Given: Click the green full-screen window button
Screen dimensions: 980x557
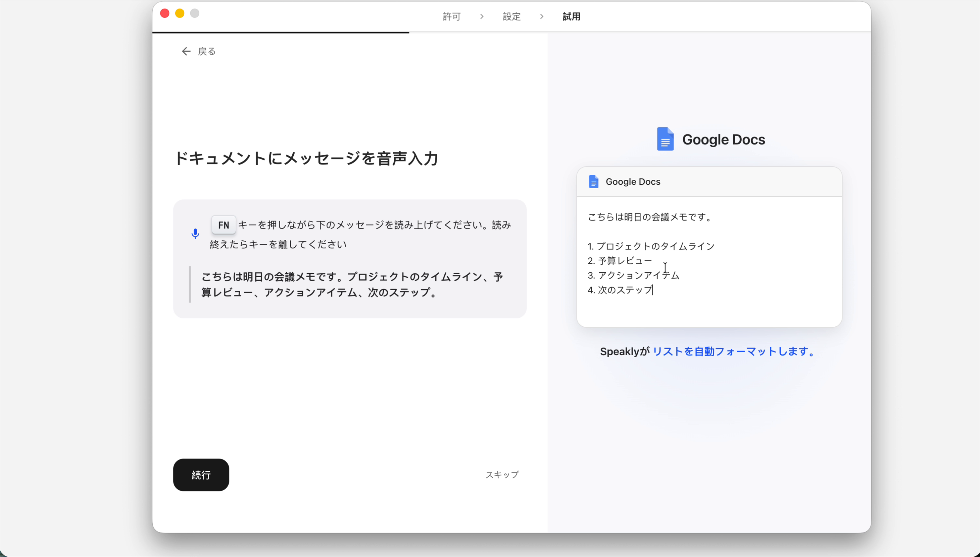Looking at the screenshot, I should tap(195, 13).
